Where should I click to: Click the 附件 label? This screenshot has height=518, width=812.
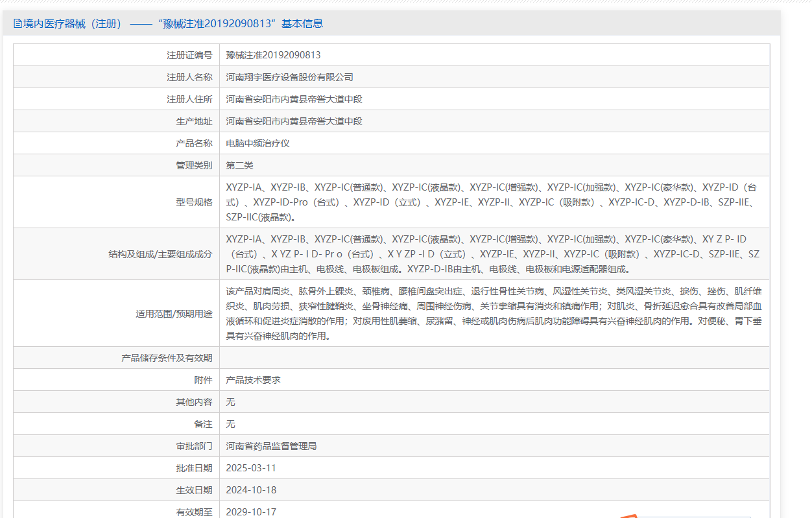(x=203, y=380)
